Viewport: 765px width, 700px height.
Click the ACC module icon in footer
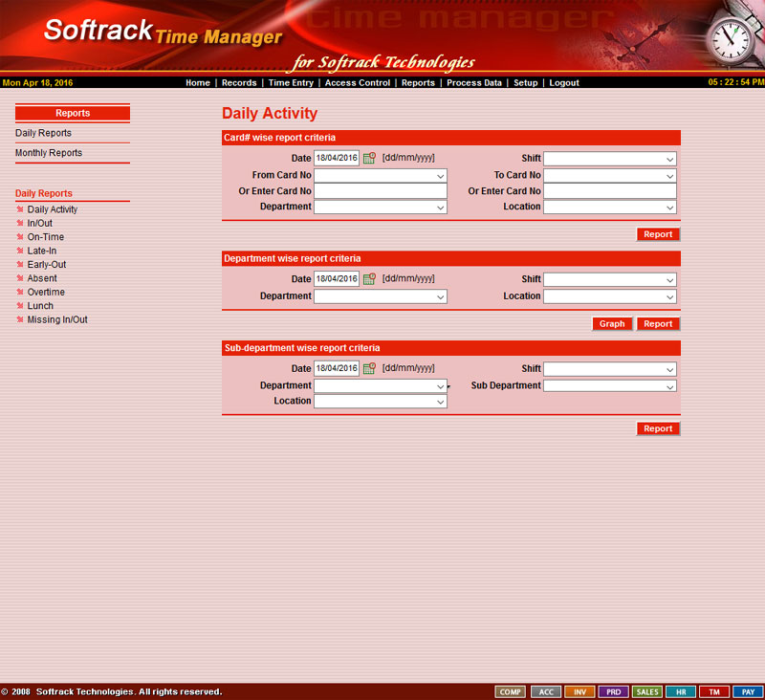coord(544,691)
